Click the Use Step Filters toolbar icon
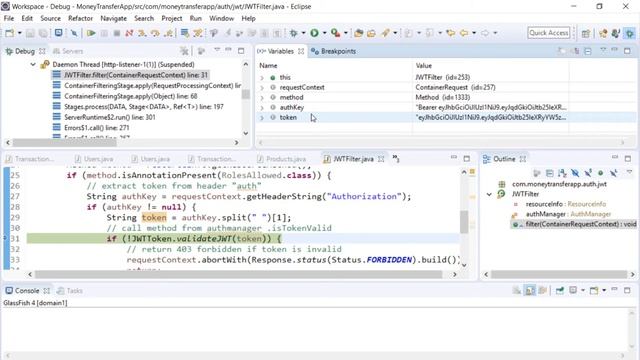This screenshot has height=360, width=640. (198, 33)
